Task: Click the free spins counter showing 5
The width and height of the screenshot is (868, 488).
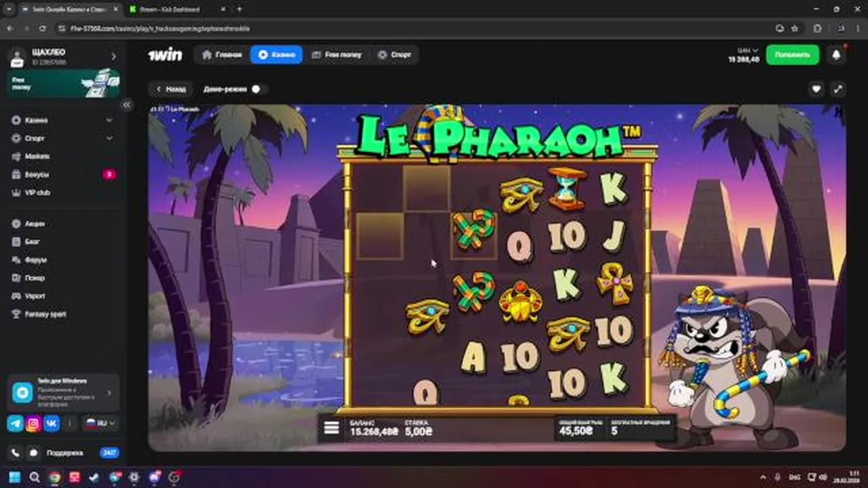Action: [x=641, y=427]
